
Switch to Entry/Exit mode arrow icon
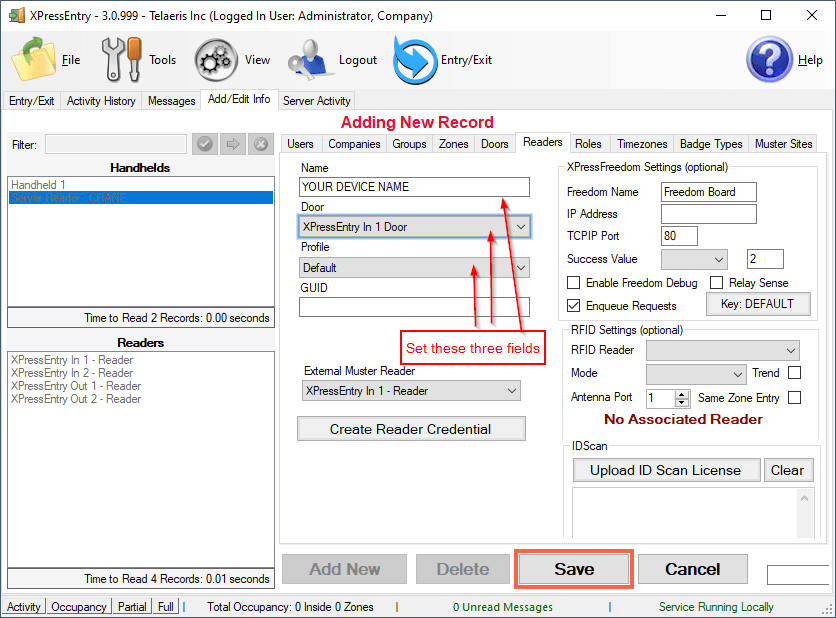pyautogui.click(x=413, y=59)
